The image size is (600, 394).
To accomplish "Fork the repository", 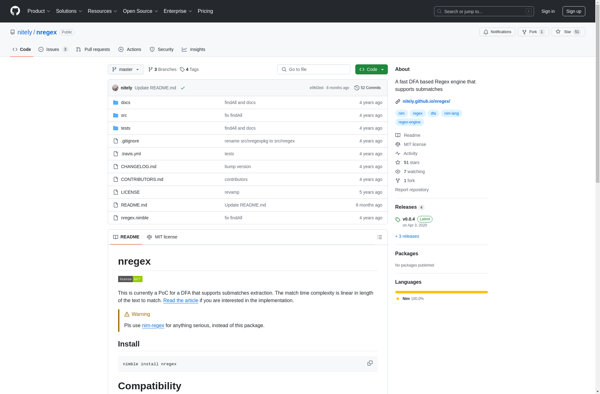I will point(533,32).
